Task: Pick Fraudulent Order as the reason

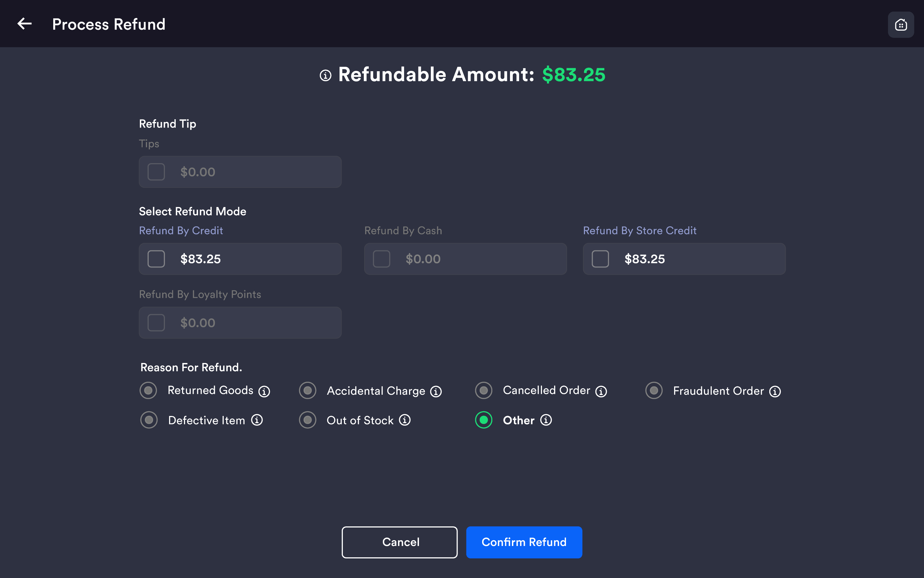Action: [654, 390]
